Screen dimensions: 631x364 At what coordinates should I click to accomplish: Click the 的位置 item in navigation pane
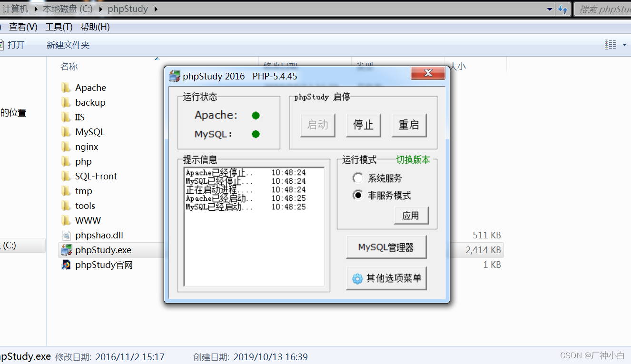pyautogui.click(x=13, y=113)
